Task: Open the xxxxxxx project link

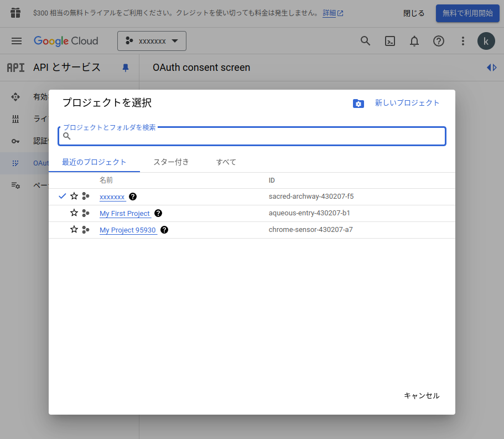Action: [x=112, y=197]
